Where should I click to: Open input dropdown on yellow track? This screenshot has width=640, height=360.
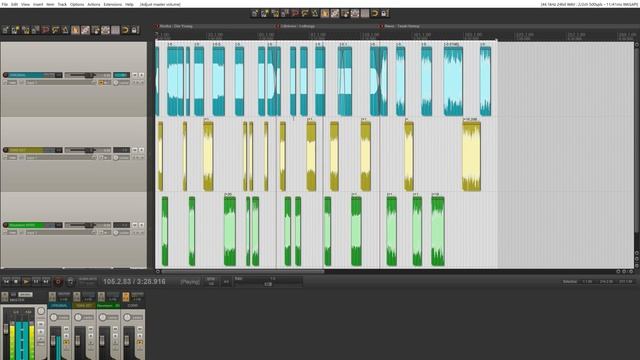pos(60,158)
